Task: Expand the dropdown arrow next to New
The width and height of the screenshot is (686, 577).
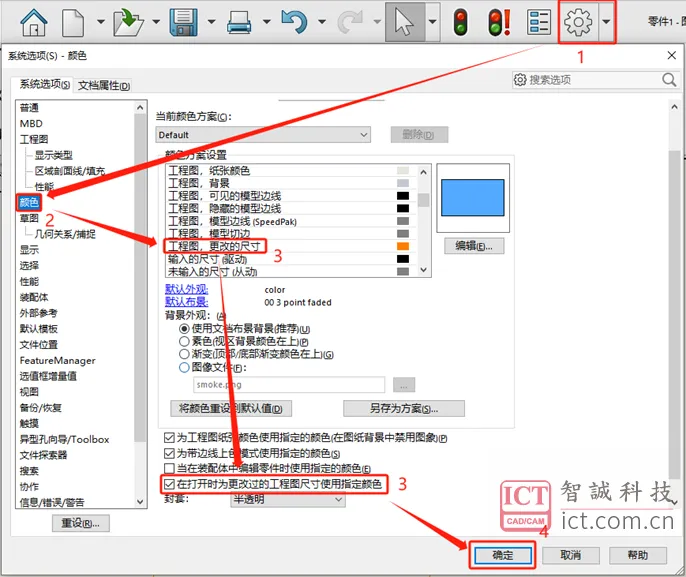Action: click(x=101, y=21)
